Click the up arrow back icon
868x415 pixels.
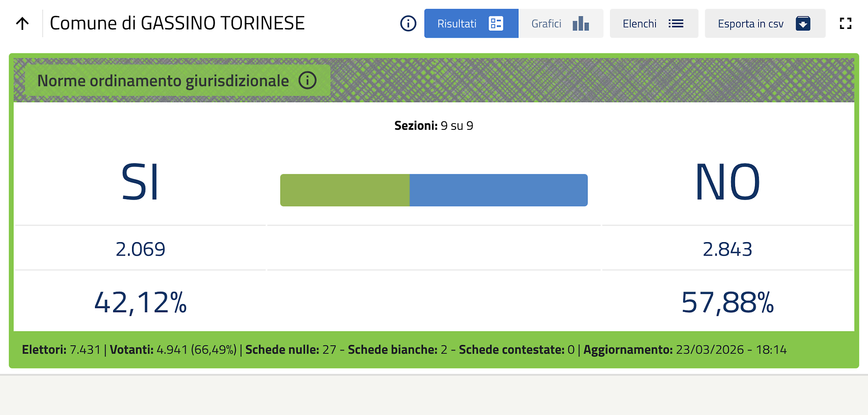click(22, 24)
